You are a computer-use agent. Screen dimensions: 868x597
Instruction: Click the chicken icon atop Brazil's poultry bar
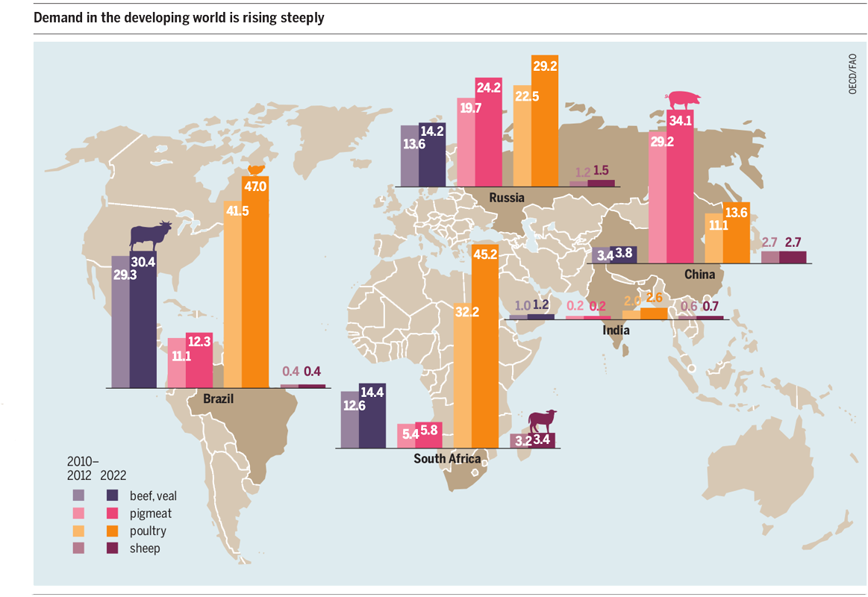(256, 169)
